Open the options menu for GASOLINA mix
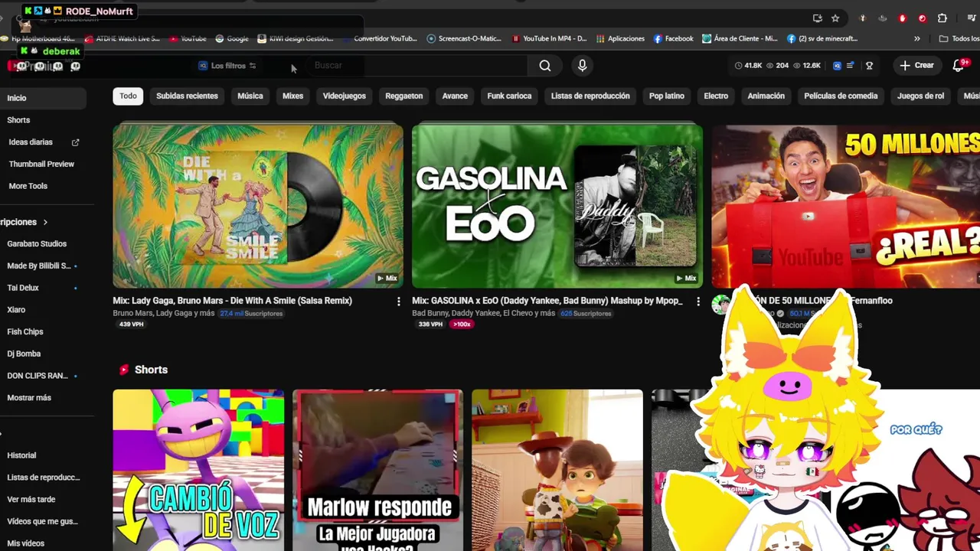Viewport: 980px width, 551px height. coord(697,302)
